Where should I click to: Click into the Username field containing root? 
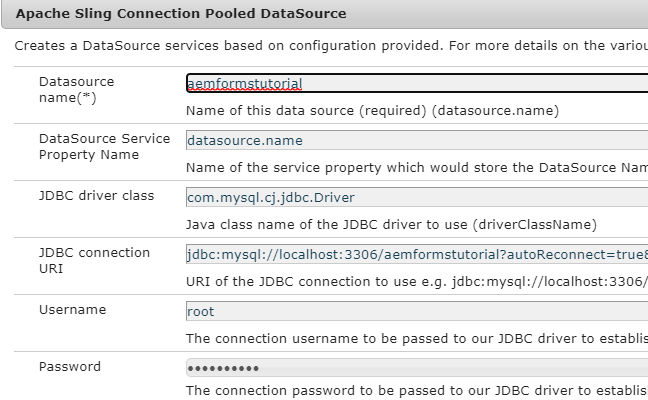point(417,311)
